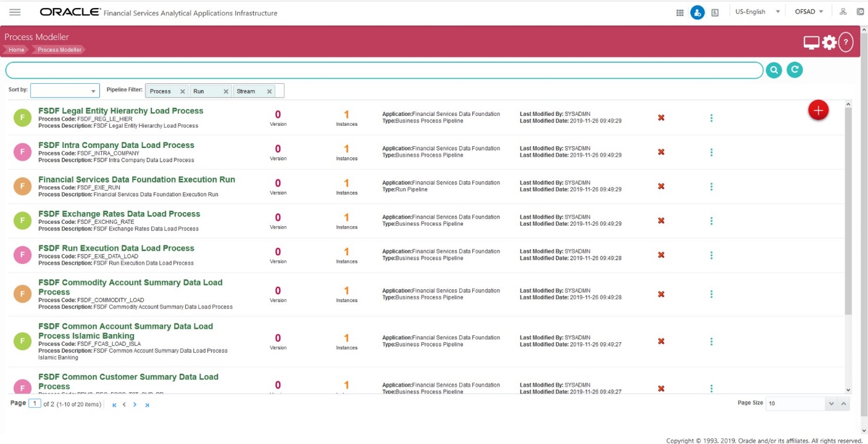Open the US-English language dropdown
The image size is (868, 444).
(758, 12)
